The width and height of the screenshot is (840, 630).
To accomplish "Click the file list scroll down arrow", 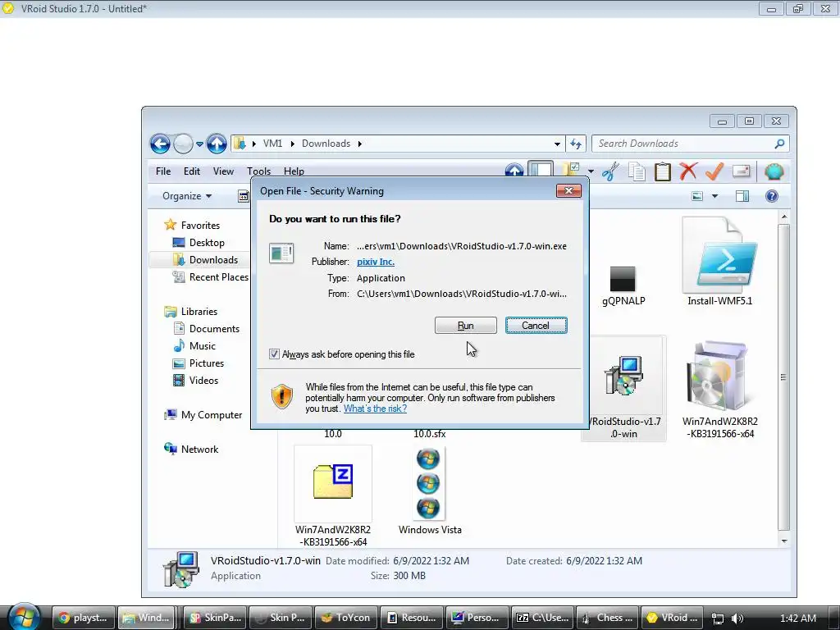I will tap(783, 541).
